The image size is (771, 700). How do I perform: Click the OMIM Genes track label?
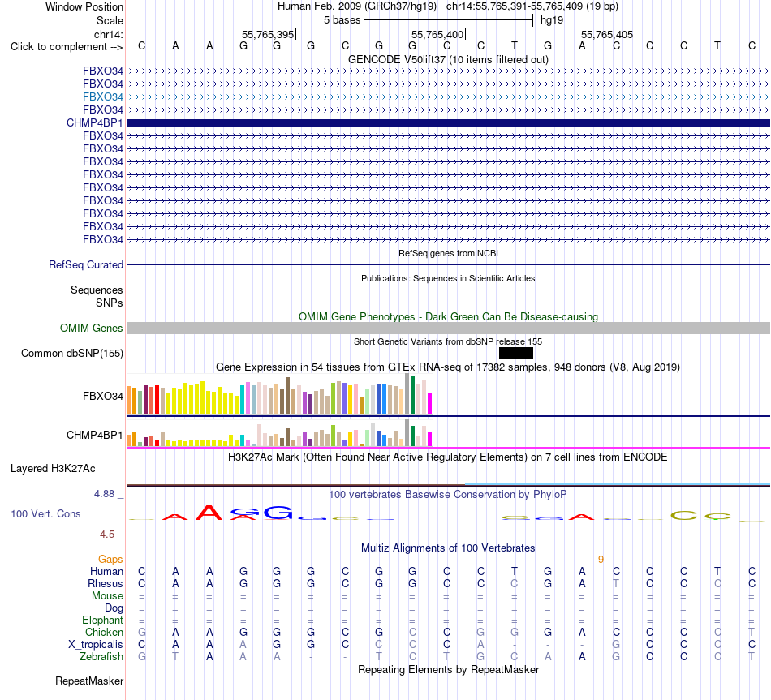tap(91, 328)
